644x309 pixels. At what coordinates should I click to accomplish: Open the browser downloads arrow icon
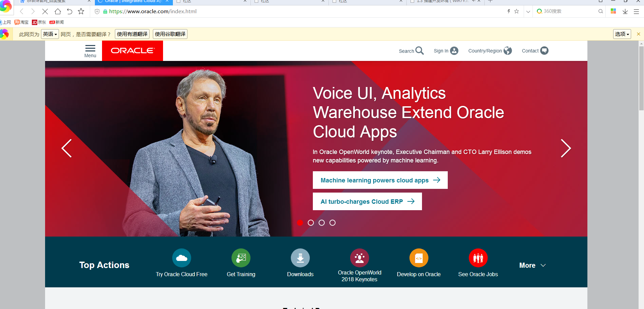(625, 11)
